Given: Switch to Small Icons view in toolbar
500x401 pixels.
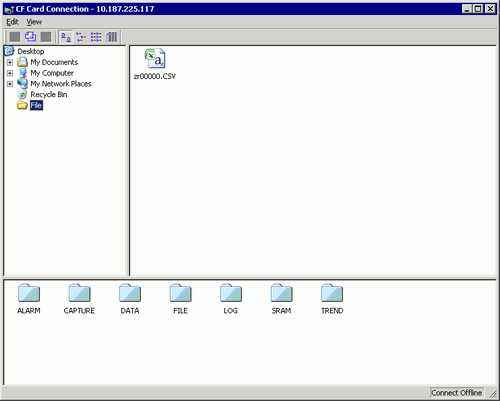Looking at the screenshot, I should 81,37.
